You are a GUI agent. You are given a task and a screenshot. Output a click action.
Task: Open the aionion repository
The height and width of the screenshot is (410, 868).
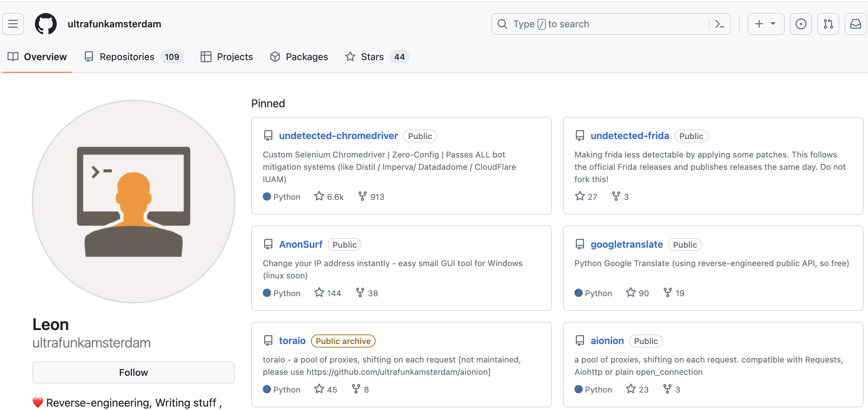(607, 341)
